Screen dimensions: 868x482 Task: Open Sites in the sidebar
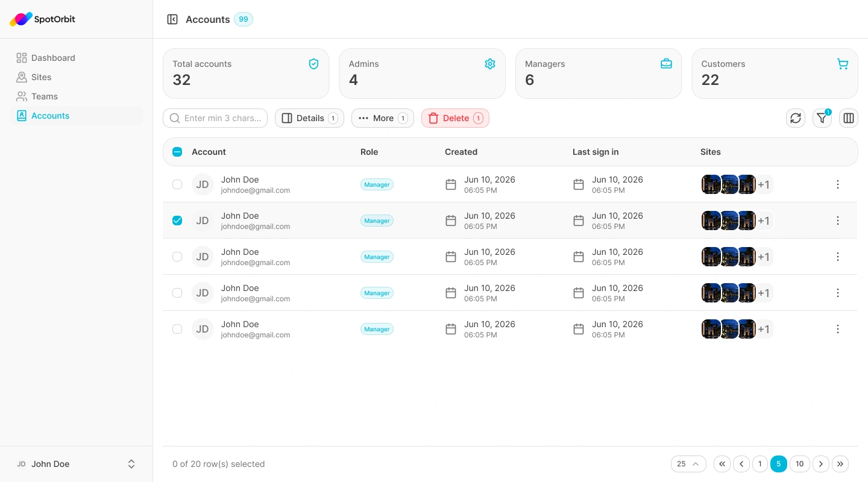(x=77, y=77)
